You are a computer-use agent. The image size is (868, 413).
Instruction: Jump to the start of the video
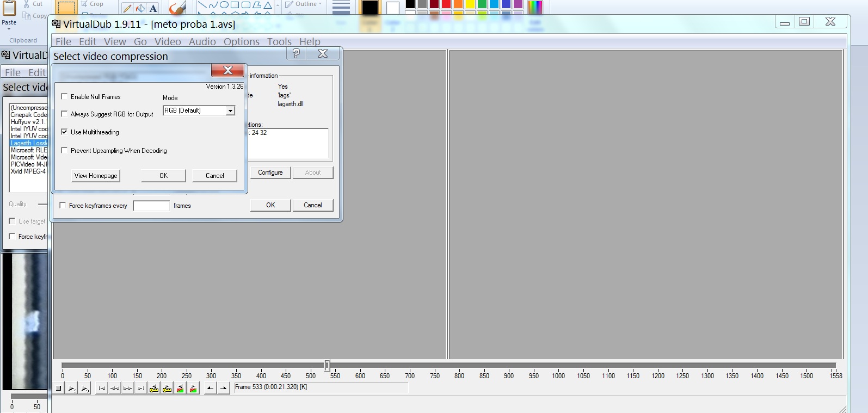pos(102,388)
